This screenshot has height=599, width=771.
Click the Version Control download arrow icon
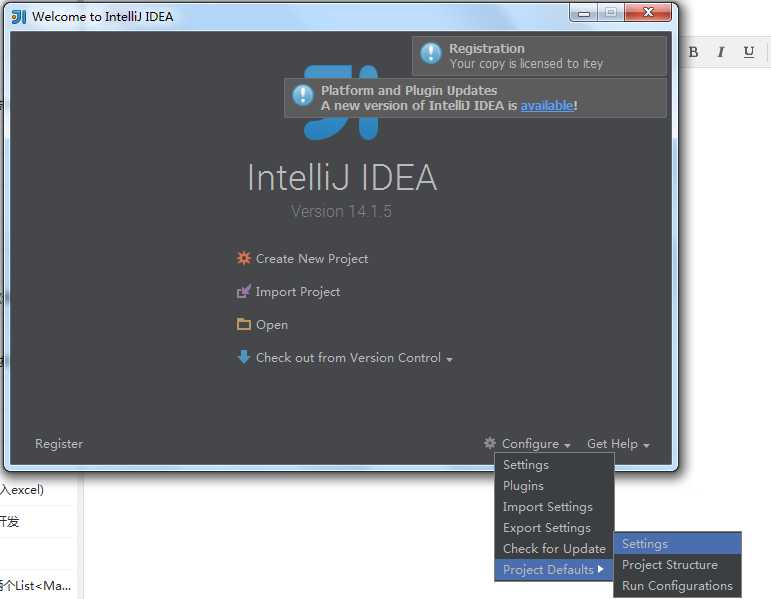(243, 357)
